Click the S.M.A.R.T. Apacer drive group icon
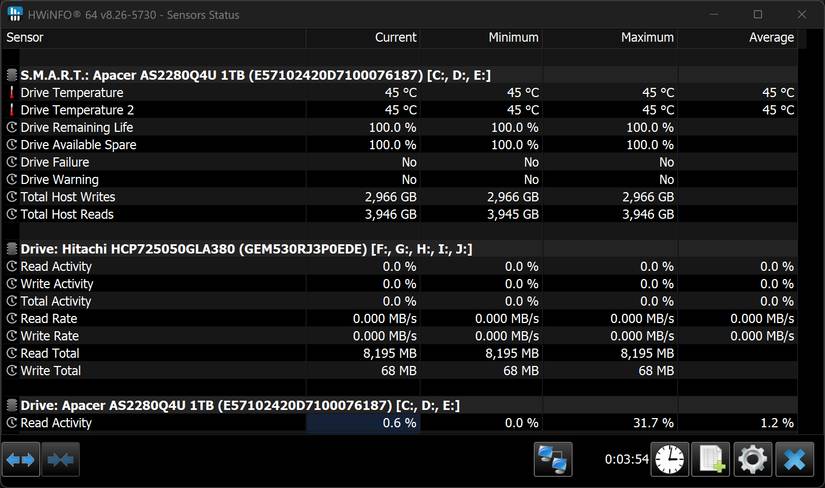This screenshot has height=488, width=825. pyautogui.click(x=12, y=75)
